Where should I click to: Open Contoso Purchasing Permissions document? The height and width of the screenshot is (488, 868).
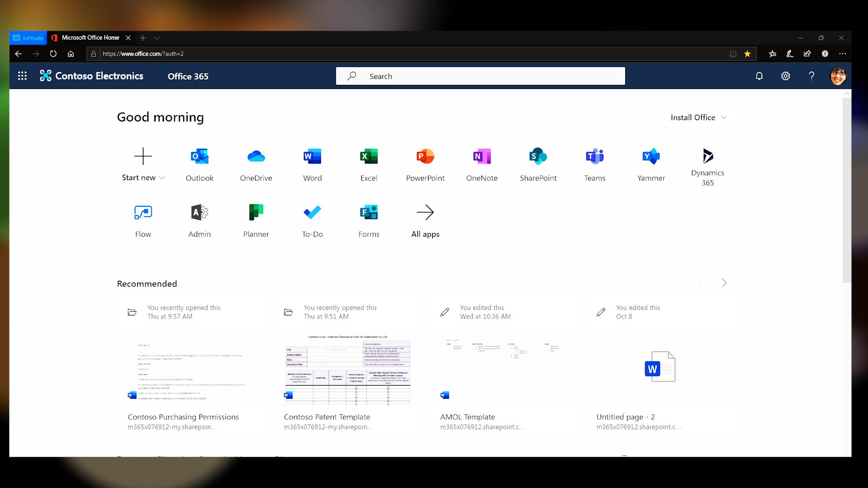click(183, 417)
